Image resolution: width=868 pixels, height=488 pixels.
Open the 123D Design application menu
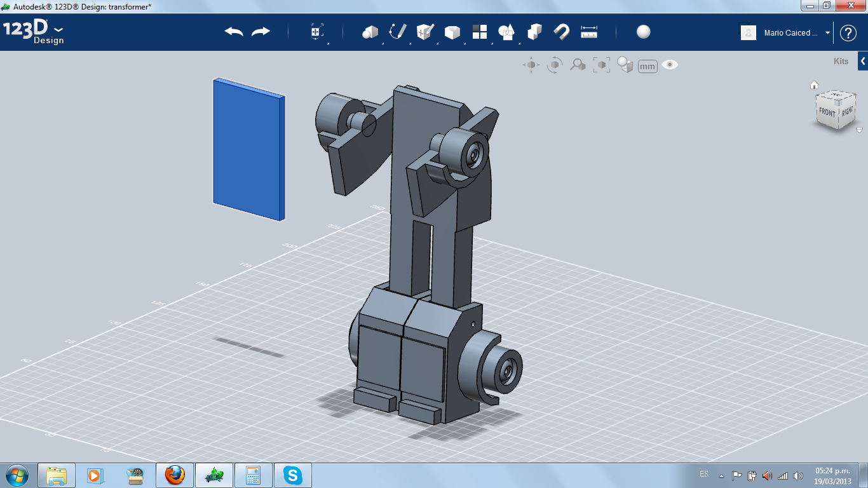point(34,32)
